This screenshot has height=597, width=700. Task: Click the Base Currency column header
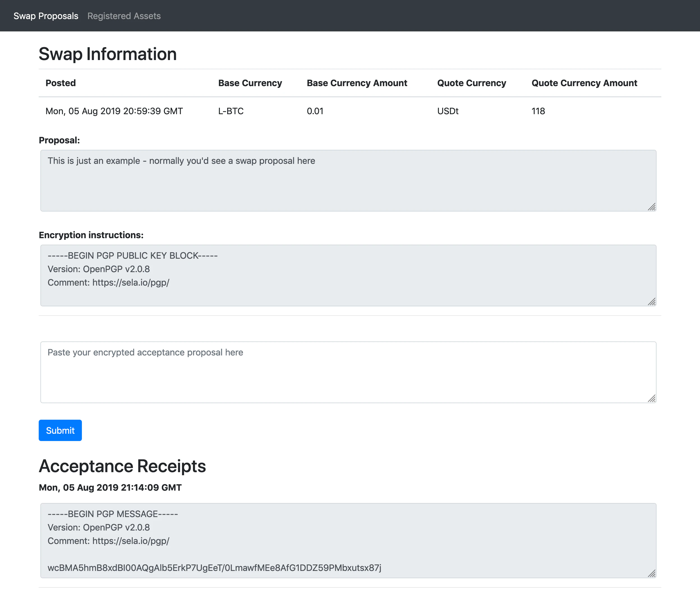point(250,83)
